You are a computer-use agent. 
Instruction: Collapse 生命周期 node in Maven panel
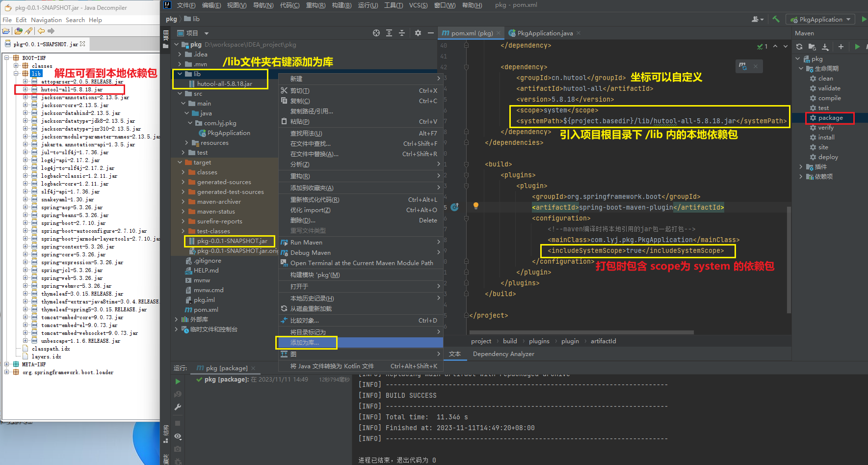pos(801,69)
